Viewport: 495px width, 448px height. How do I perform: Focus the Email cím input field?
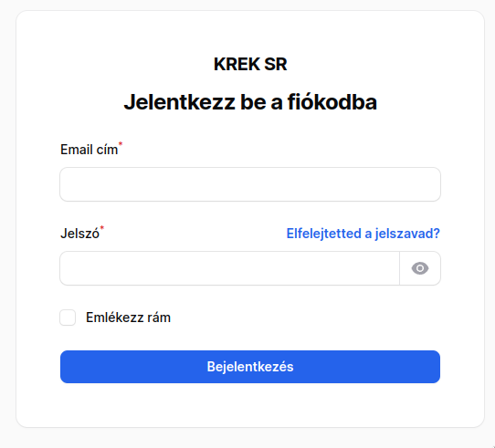point(250,184)
